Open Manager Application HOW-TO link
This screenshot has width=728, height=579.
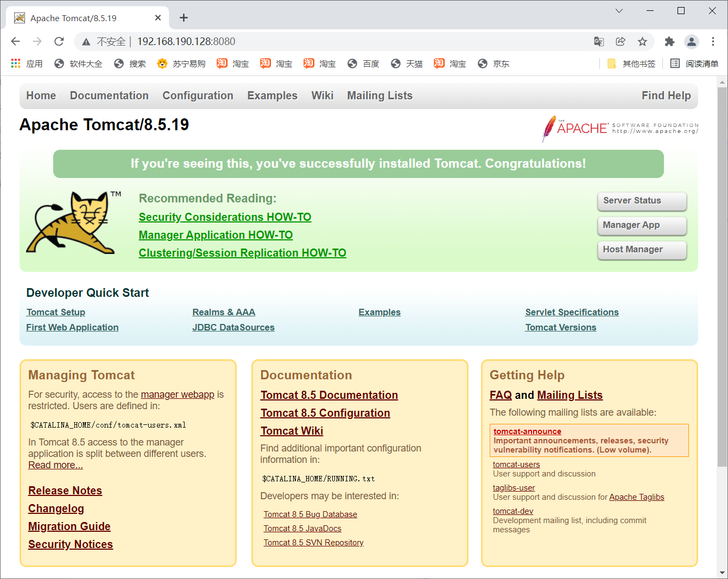pos(216,235)
